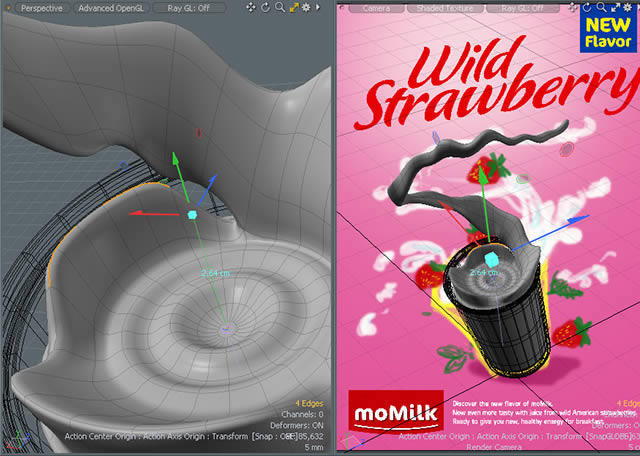640x456 pixels.
Task: Click the 'Deformers: ON' status in Perspective viewport
Action: point(297,425)
